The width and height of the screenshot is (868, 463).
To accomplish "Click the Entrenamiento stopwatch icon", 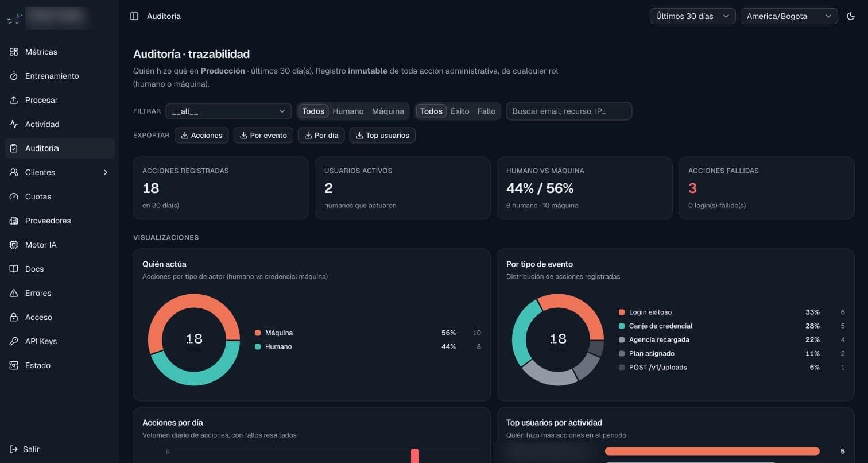I will click(14, 76).
